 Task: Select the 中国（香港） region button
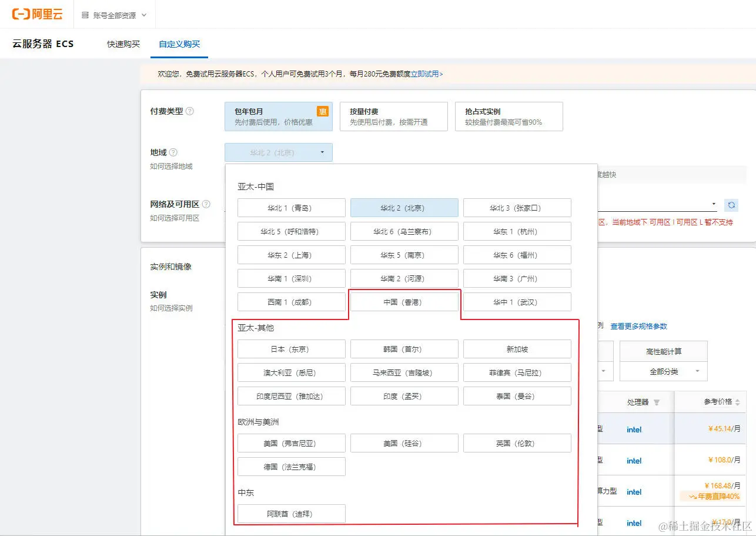[404, 301]
